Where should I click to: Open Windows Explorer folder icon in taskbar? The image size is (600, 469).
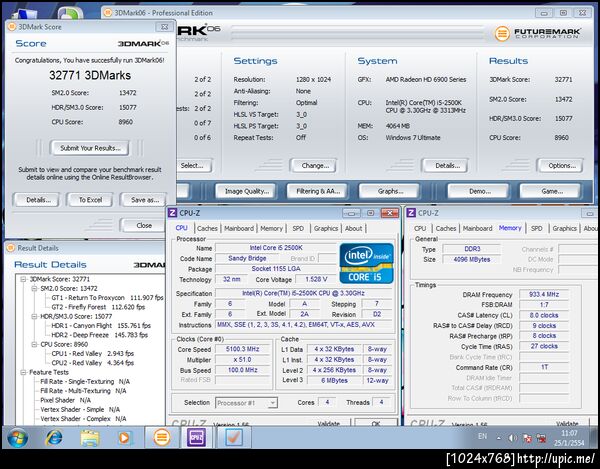tap(89, 437)
